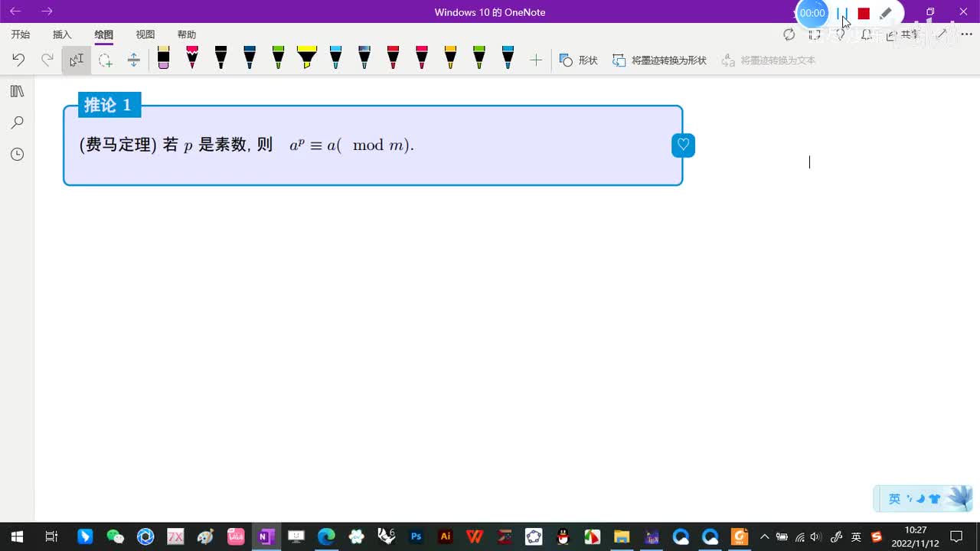Viewport: 980px width, 551px height.
Task: Open the notebooks navigation pane icon
Action: (17, 91)
